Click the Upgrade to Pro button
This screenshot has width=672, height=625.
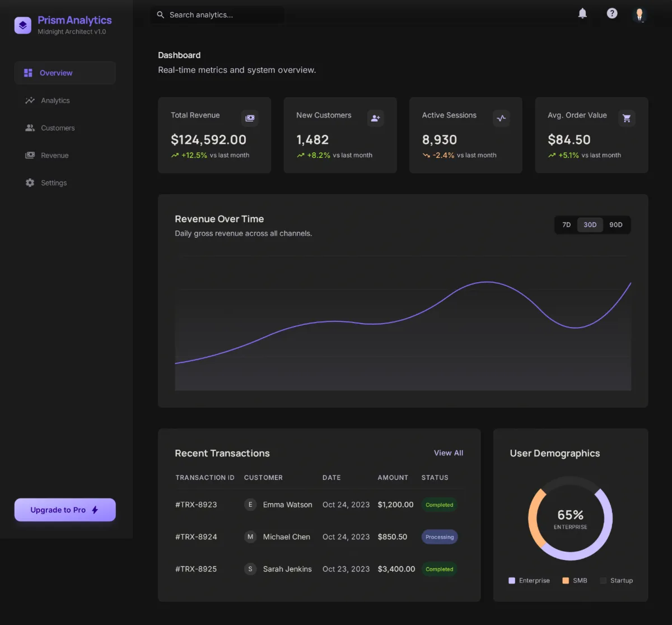tap(65, 510)
